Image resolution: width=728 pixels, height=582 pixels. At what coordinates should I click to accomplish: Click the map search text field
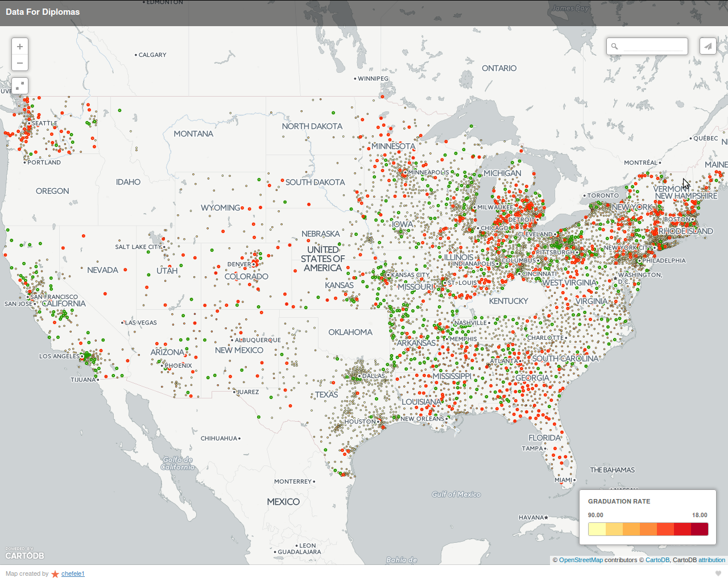[x=652, y=47]
